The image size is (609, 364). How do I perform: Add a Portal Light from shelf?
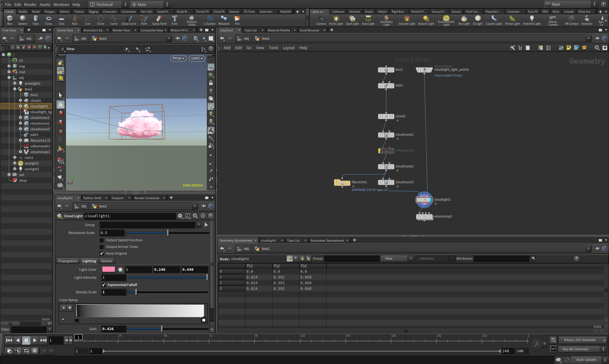(512, 20)
